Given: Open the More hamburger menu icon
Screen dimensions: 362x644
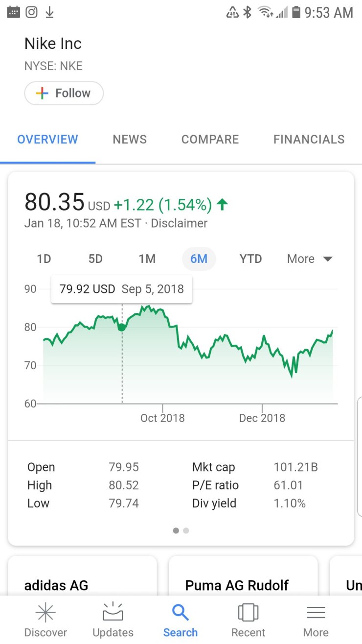Looking at the screenshot, I should pyautogui.click(x=316, y=613).
